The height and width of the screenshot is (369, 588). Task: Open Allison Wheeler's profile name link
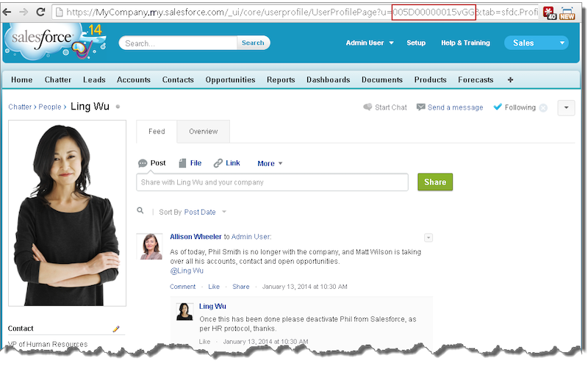pyautogui.click(x=196, y=237)
